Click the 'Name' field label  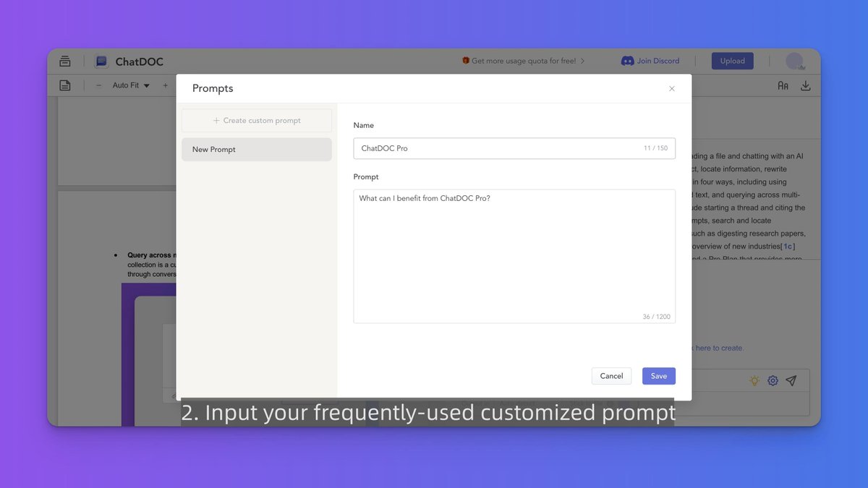tap(364, 125)
